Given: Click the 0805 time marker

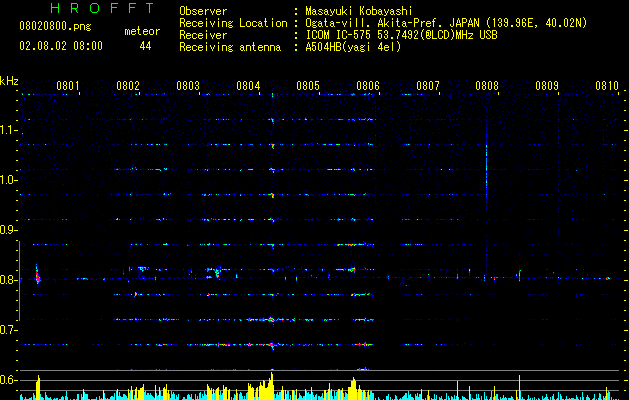Looking at the screenshot, I should tap(308, 86).
